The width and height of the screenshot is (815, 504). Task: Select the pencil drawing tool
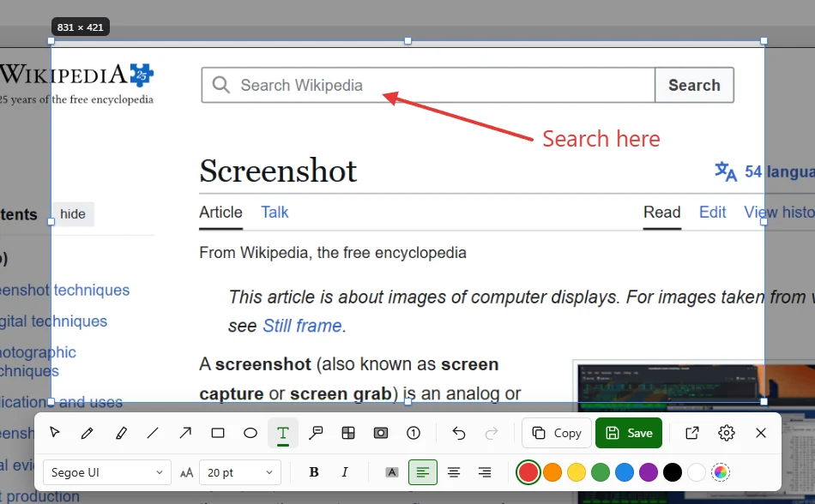(x=88, y=433)
